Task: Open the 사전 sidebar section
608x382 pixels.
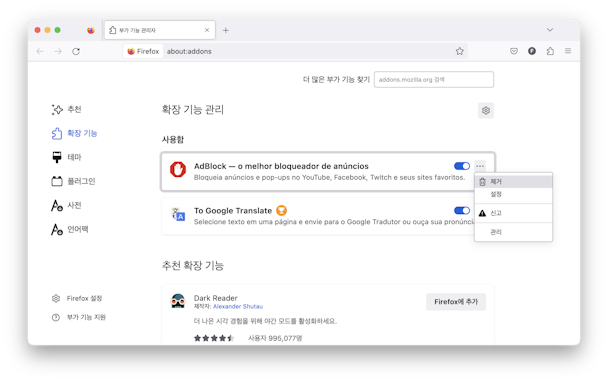Action: click(66, 205)
